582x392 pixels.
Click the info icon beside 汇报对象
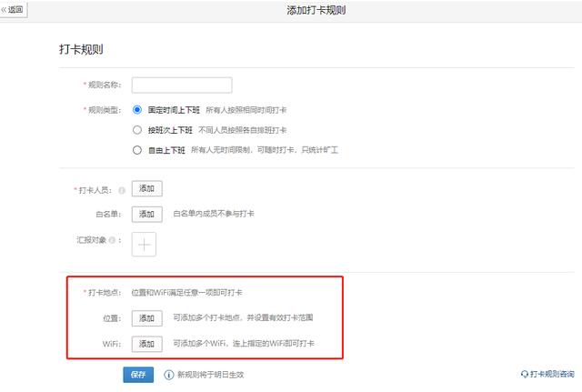click(x=112, y=240)
